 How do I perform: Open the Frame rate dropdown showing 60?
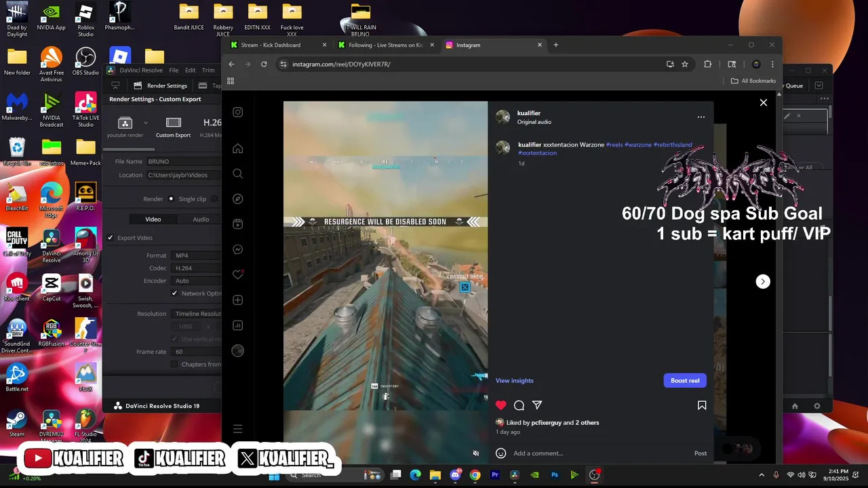click(x=197, y=352)
